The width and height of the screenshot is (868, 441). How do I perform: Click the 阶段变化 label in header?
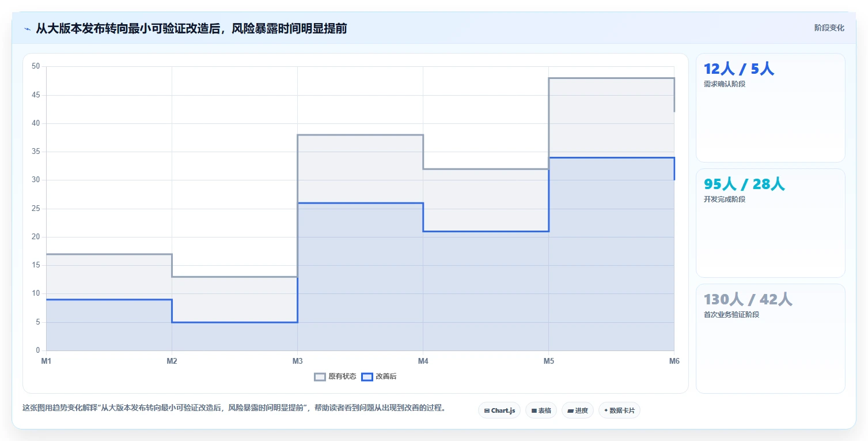(829, 28)
